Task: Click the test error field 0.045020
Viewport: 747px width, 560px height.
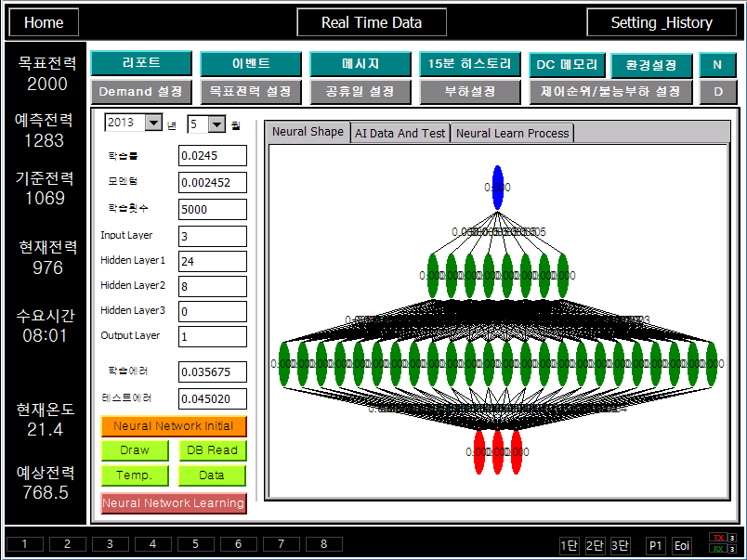Action: [213, 399]
